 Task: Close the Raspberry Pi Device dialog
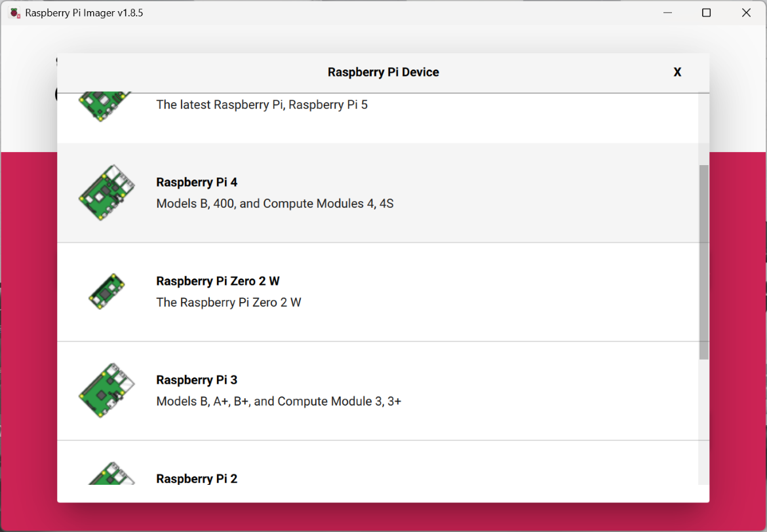(x=677, y=72)
